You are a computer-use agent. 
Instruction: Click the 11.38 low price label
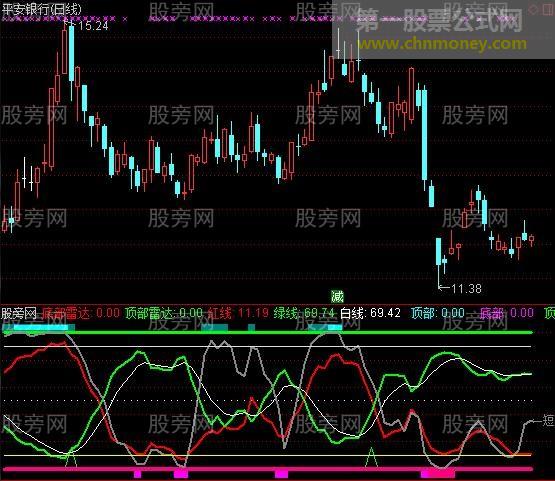[x=467, y=289]
